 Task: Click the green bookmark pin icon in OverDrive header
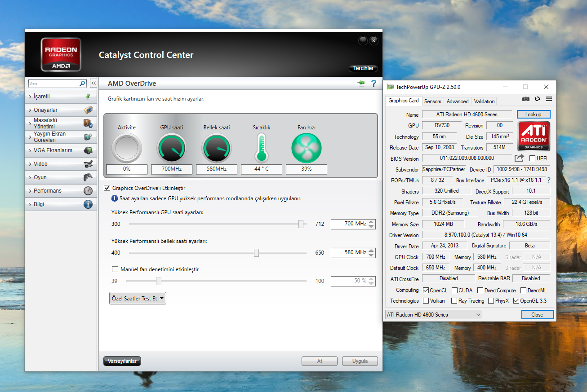click(361, 84)
